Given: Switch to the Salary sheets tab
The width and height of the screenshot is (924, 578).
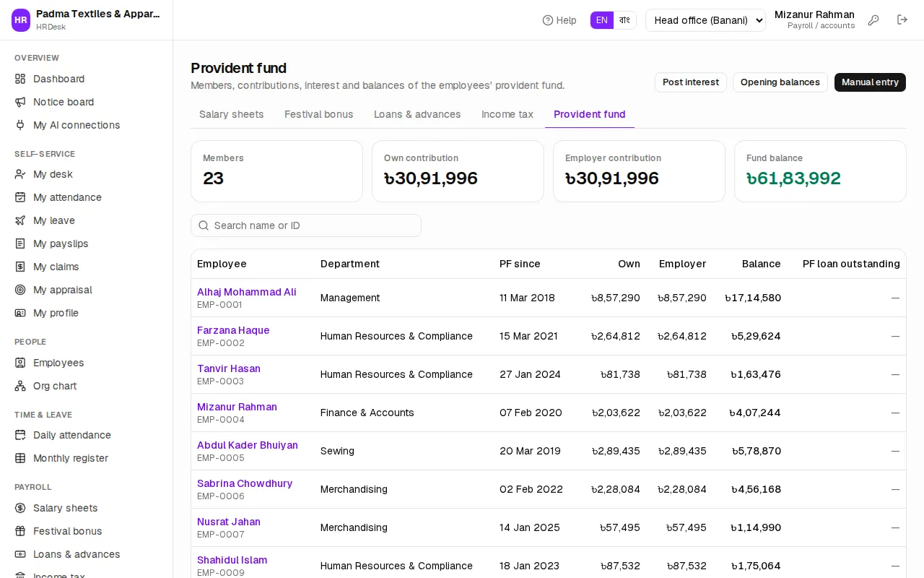Looking at the screenshot, I should click(x=232, y=114).
